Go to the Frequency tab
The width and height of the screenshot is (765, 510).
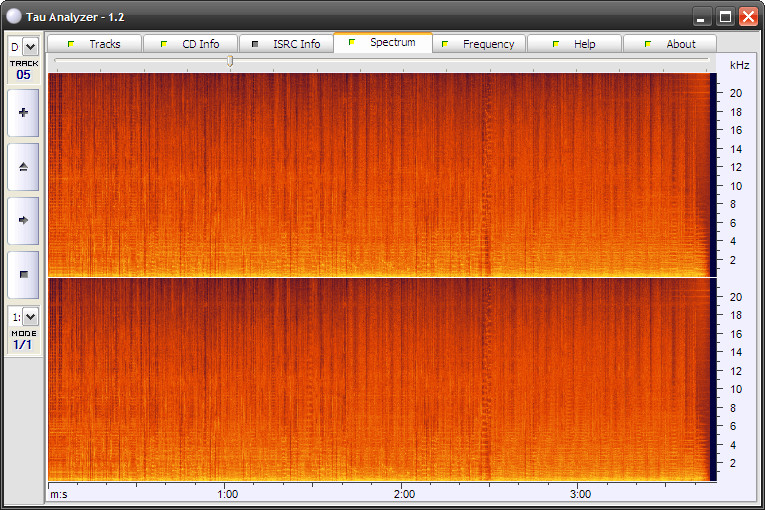pos(478,44)
